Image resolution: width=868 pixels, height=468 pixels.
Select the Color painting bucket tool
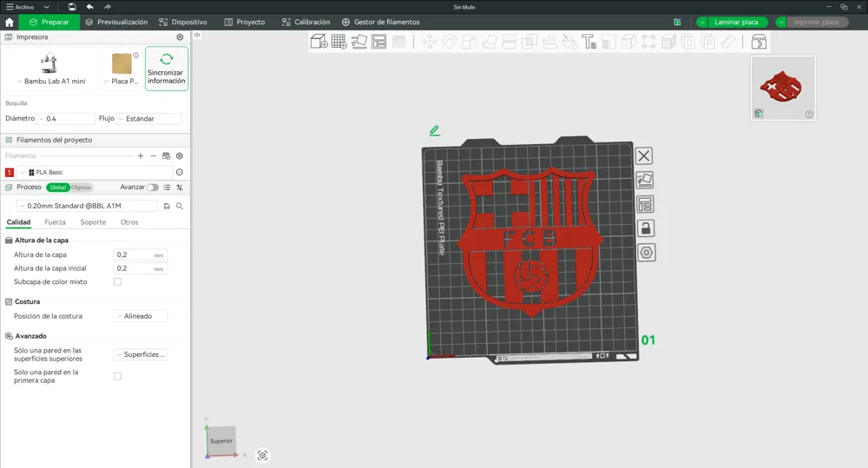coord(569,42)
